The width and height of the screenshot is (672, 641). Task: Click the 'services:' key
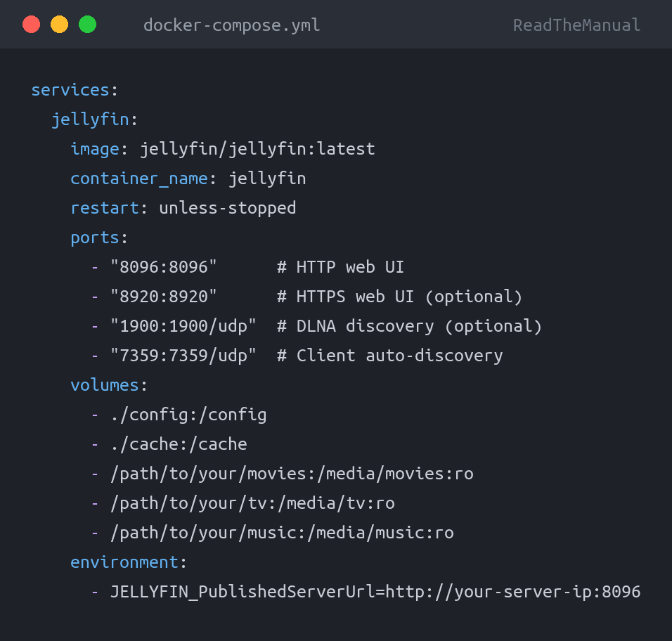[75, 90]
